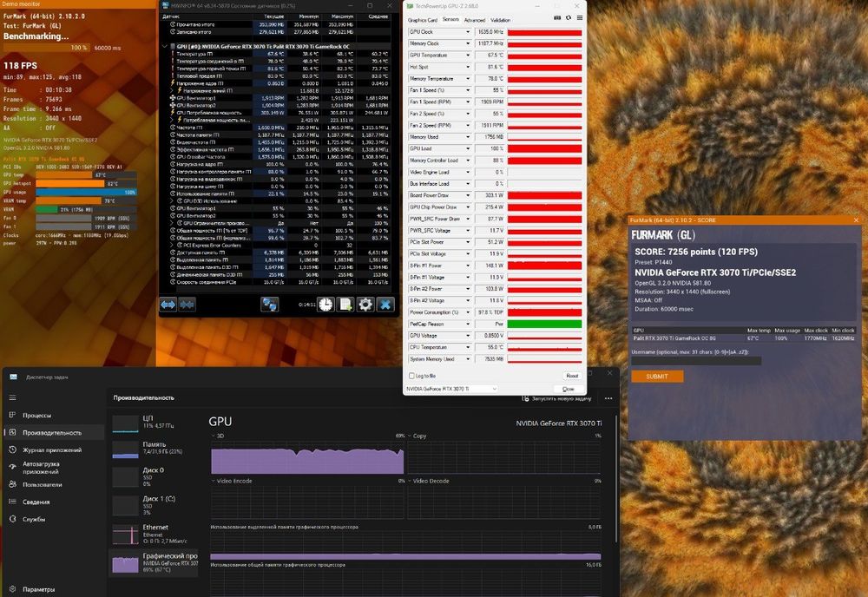
Task: Click HWiNFO collapse-columns arrows icon
Action: [x=187, y=305]
